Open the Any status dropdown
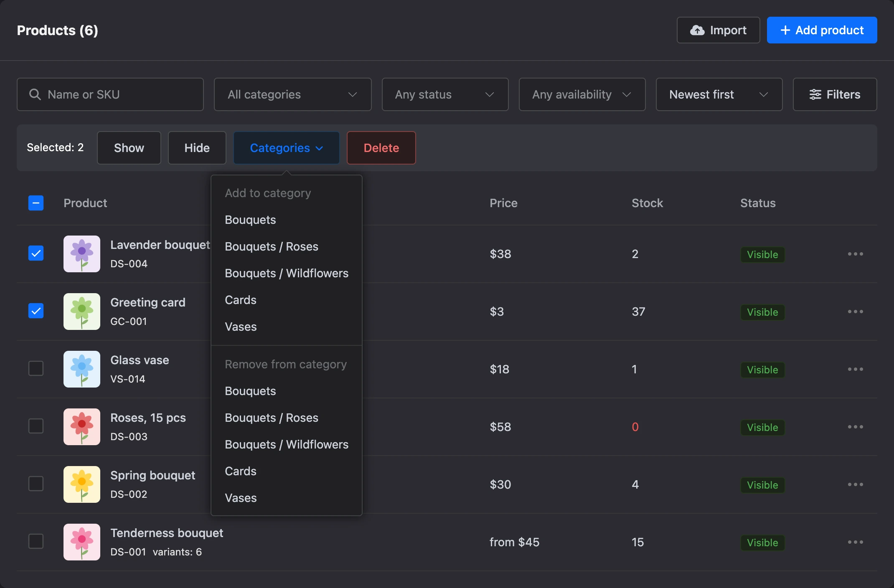894x588 pixels. point(445,94)
